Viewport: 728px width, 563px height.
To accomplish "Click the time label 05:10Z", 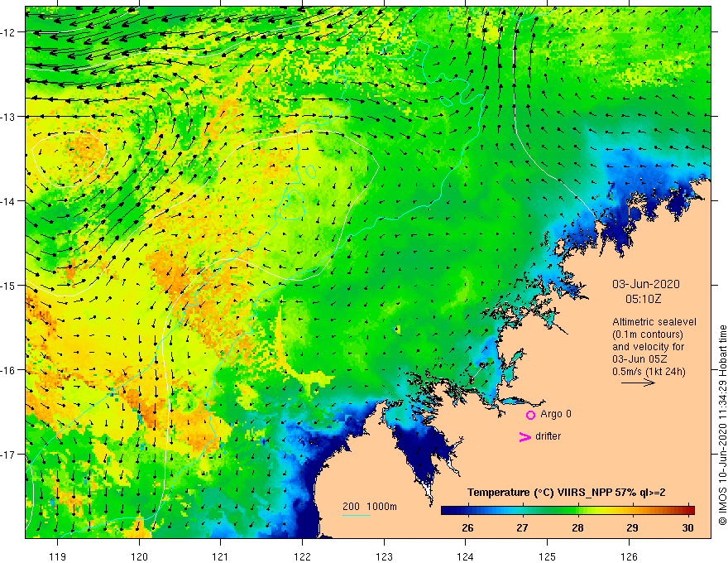I will [x=643, y=299].
